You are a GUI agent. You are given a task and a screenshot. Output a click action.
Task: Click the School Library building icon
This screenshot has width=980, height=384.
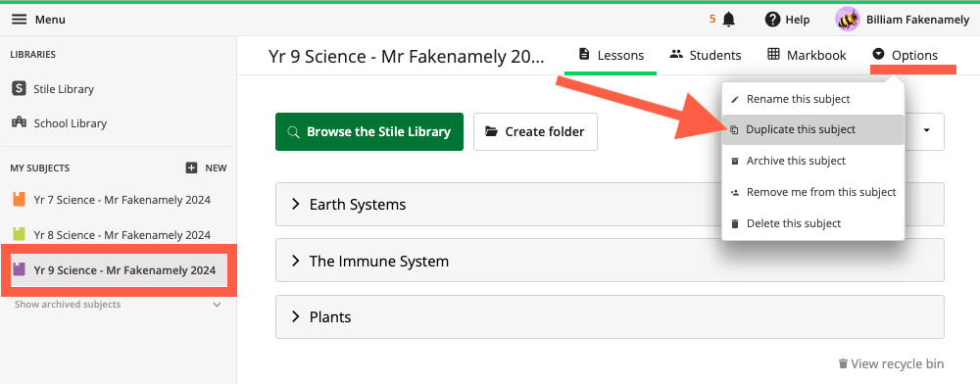coord(20,122)
